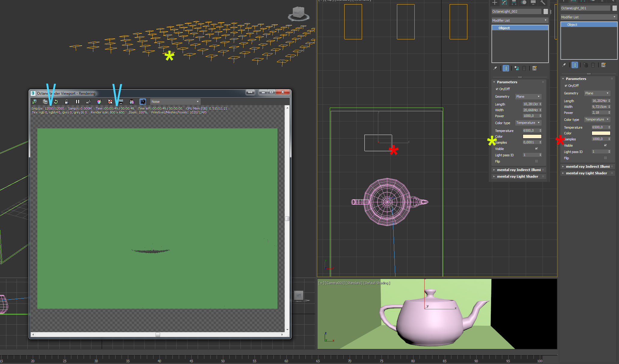Open Color type Temperature dropdown for OctaneLight_002
The width and height of the screenshot is (619, 364).
[x=528, y=123]
